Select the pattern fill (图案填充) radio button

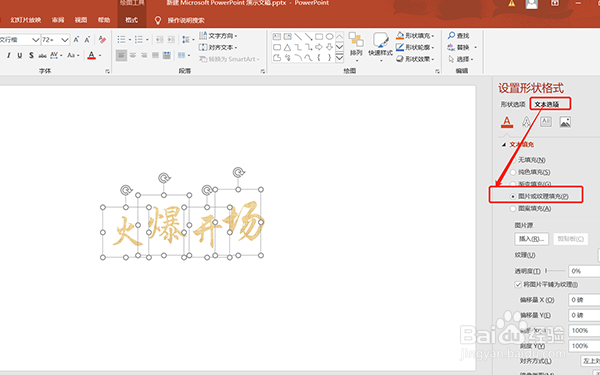click(x=513, y=209)
